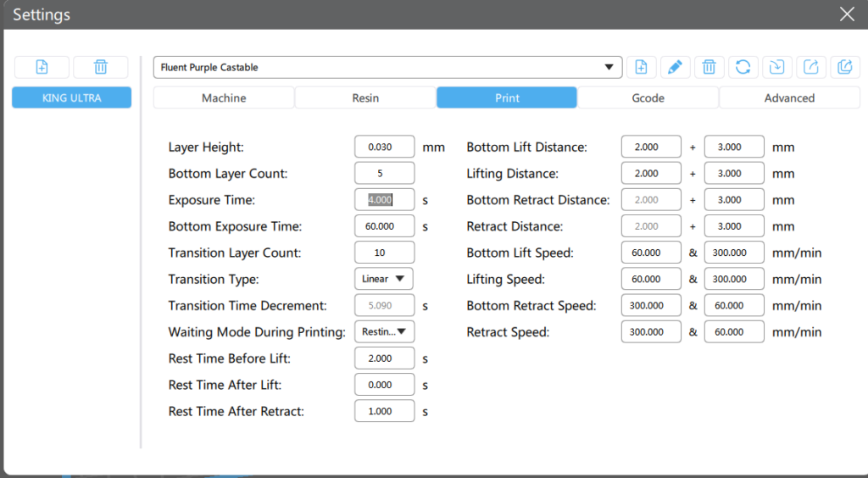
Task: Click the Settings title text
Action: [x=42, y=14]
